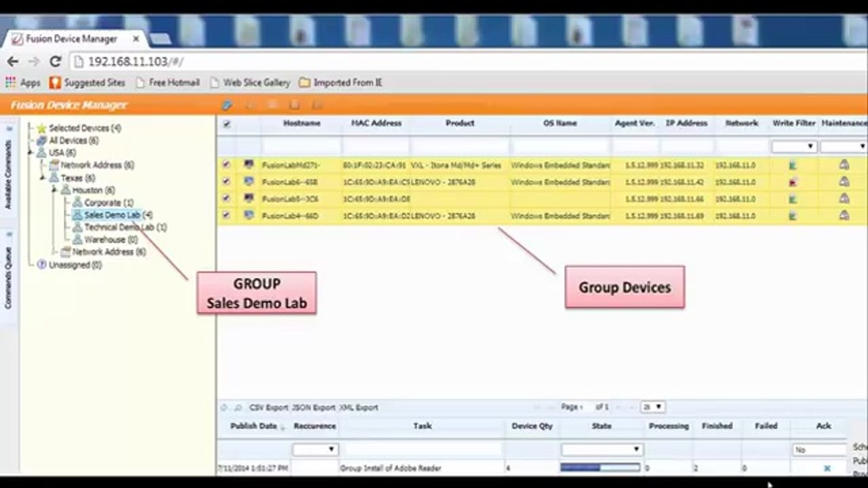The height and width of the screenshot is (488, 868).
Task: Uncheck the FusionLab4 row checkbox
Action: tap(226, 216)
